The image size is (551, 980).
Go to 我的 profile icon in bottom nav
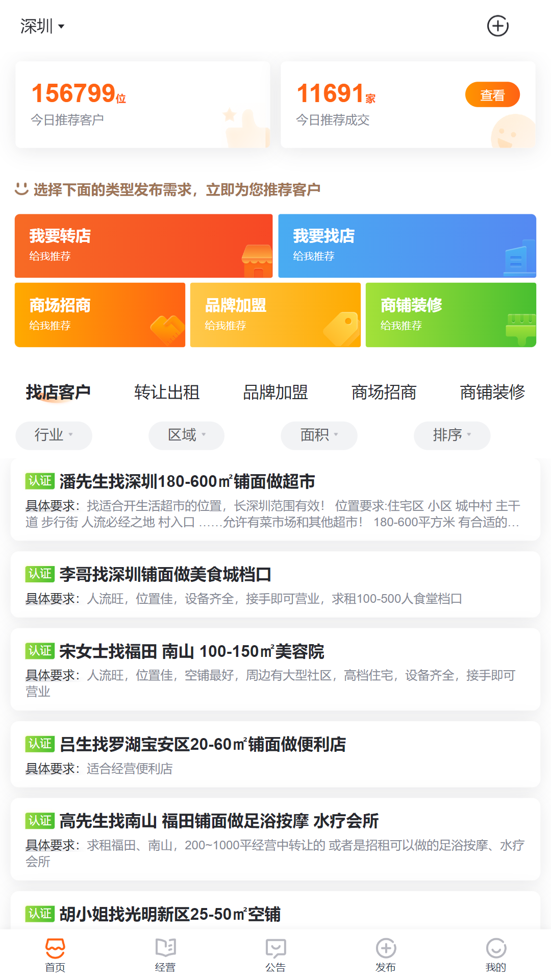496,954
